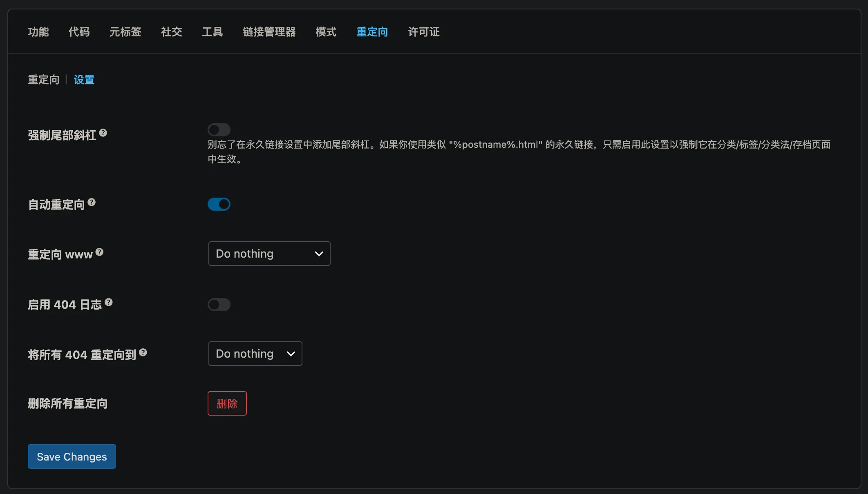The height and width of the screenshot is (494, 868).
Task: Open the 重定向 www dropdown
Action: tap(269, 254)
